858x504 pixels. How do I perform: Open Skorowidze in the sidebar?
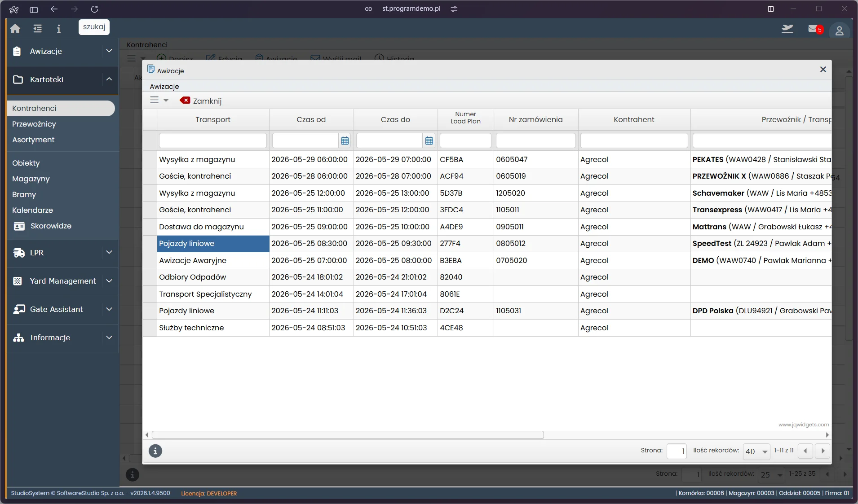(51, 226)
